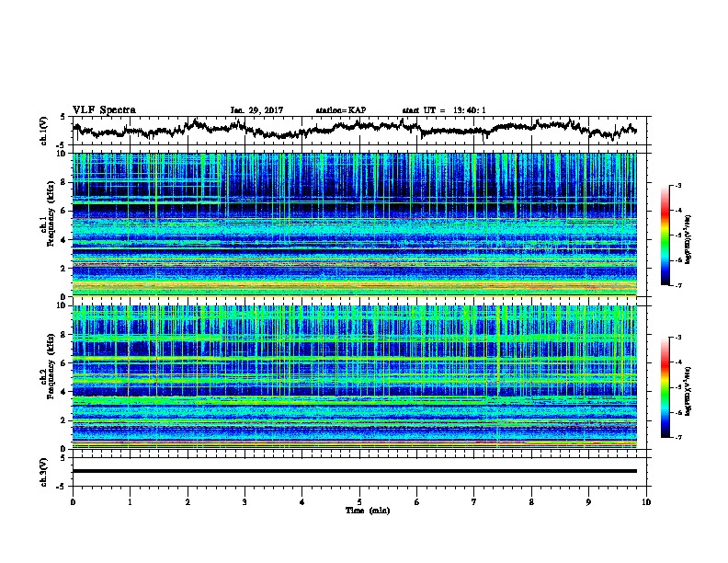The width and height of the screenshot is (728, 563).
Task: Click the upper ch.1 color scale bar
Action: pos(665,236)
